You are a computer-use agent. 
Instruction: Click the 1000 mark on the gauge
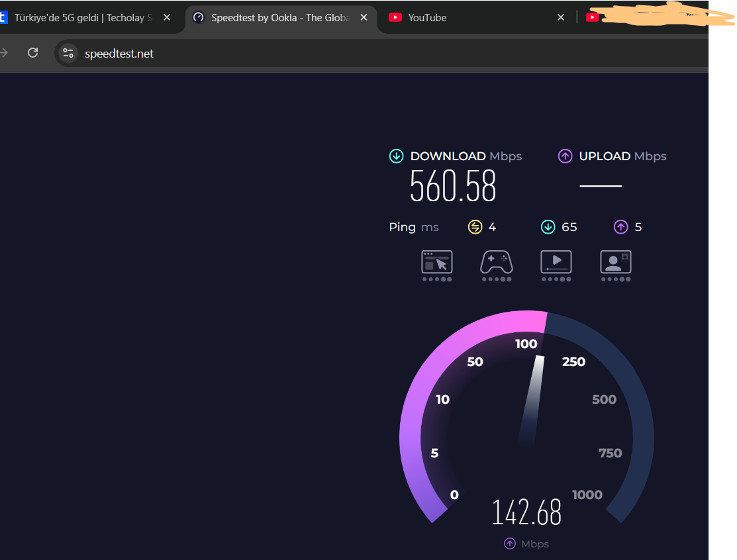(x=587, y=494)
